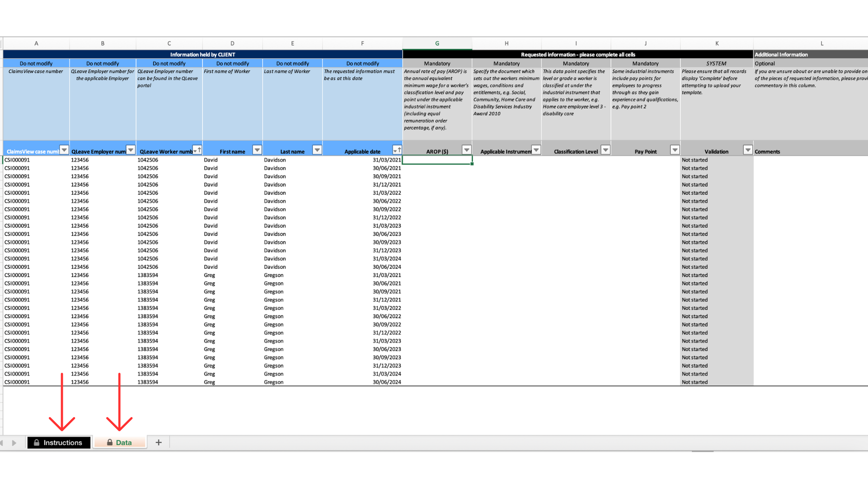The image size is (868, 488).
Task: Click the lock icon on Instructions tab
Action: [x=37, y=443]
